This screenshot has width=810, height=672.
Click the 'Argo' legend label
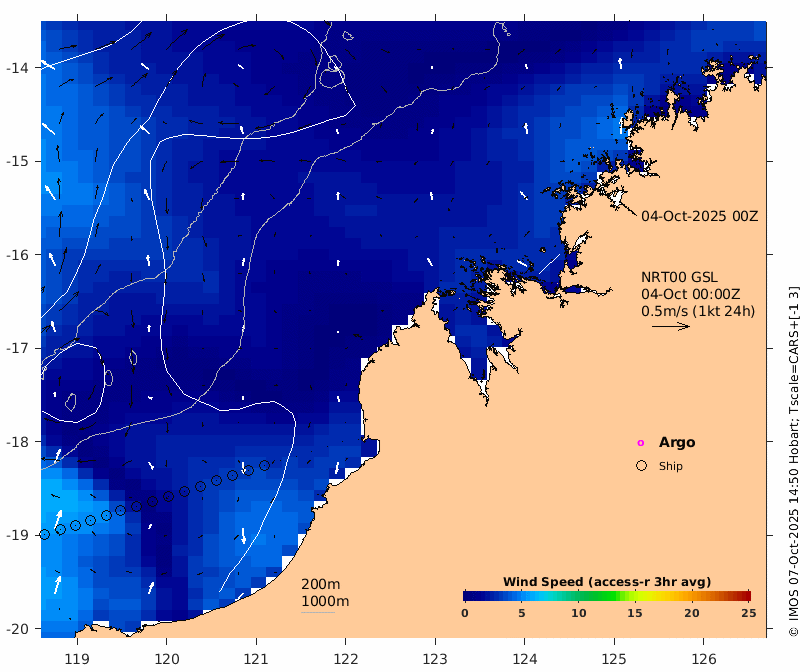pyautogui.click(x=677, y=442)
